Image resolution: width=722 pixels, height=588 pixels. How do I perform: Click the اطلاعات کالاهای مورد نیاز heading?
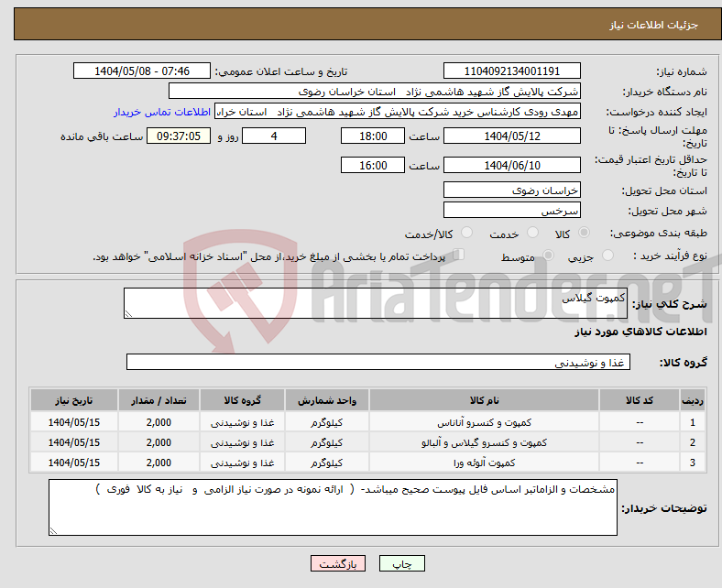[640, 332]
